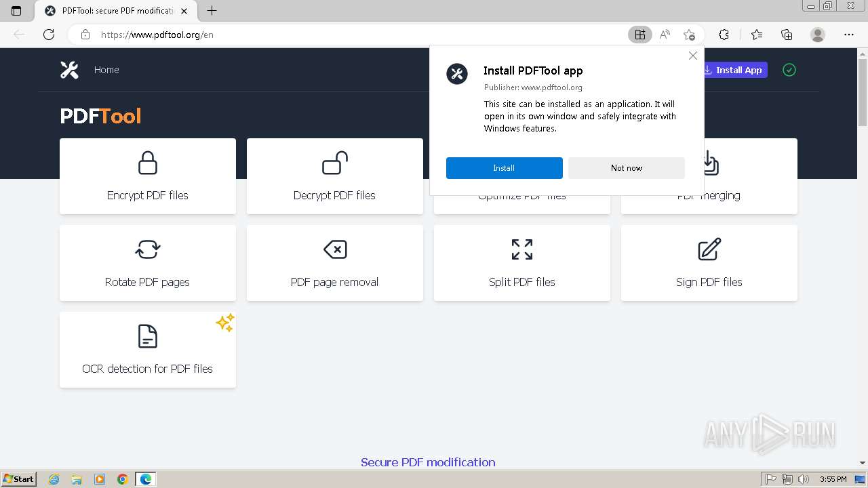Image resolution: width=868 pixels, height=488 pixels.
Task: View site information lock icon
Action: click(85, 35)
